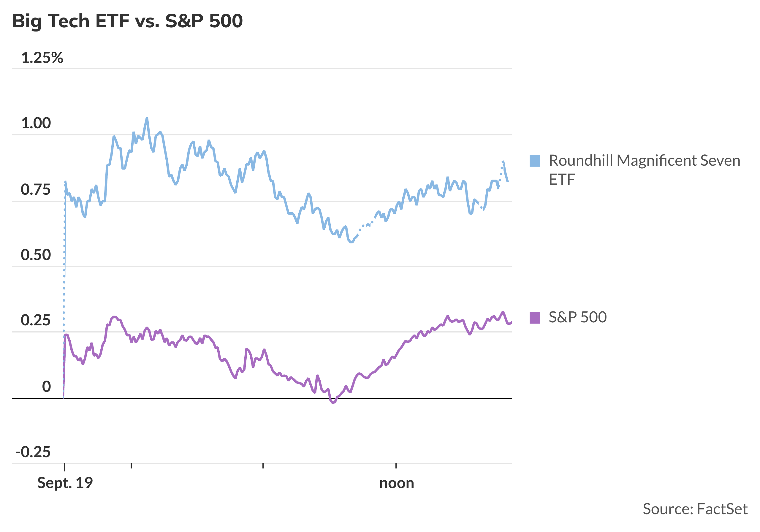Click the blue Roundhill ETF legend swatch

pos(535,161)
